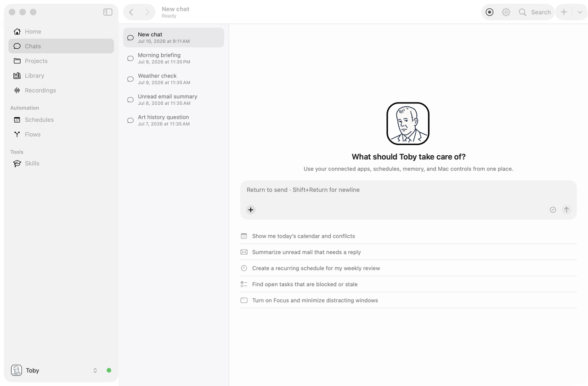The width and height of the screenshot is (588, 386).
Task: Select the New chat conversation
Action: click(174, 38)
